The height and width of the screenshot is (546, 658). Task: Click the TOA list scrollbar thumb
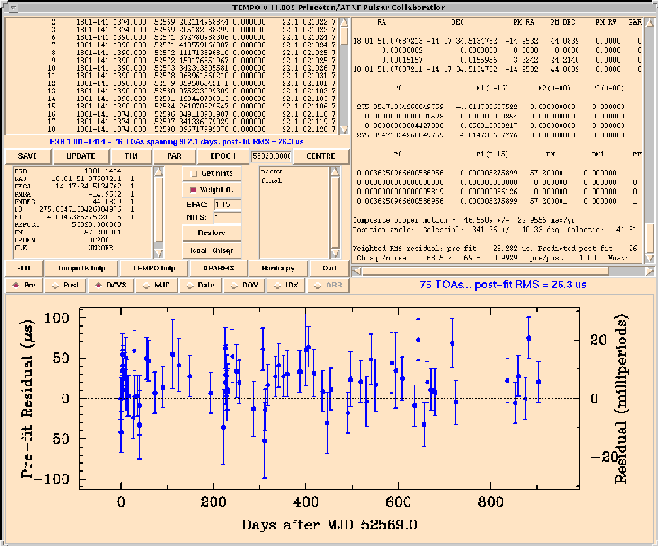(x=344, y=36)
